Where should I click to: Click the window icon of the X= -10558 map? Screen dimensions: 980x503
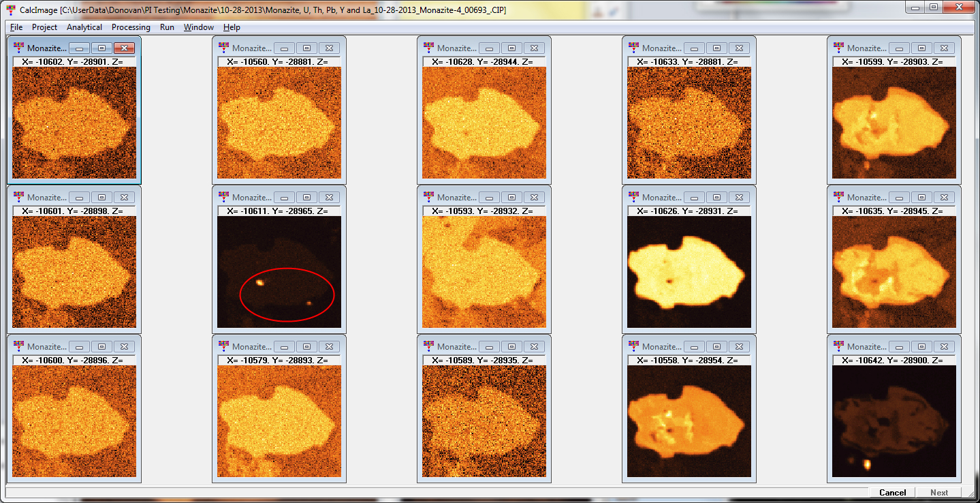(x=633, y=346)
